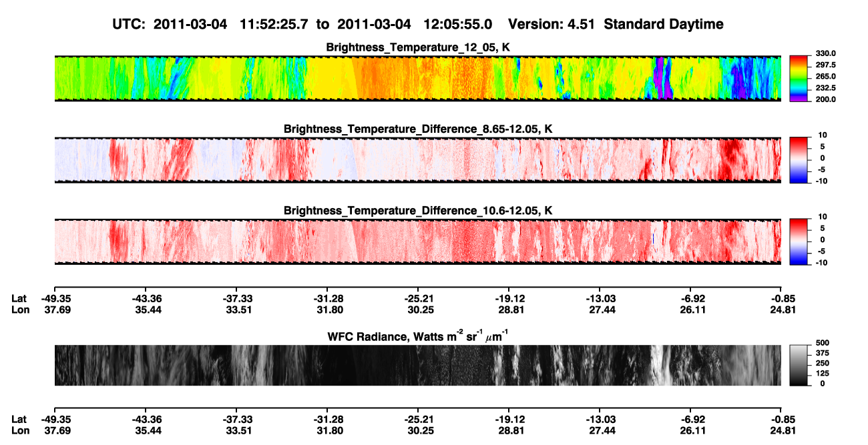Click the Brightness_Temperature_Difference_10.6-12.05 image strip
The image size is (868, 445).
(417, 242)
